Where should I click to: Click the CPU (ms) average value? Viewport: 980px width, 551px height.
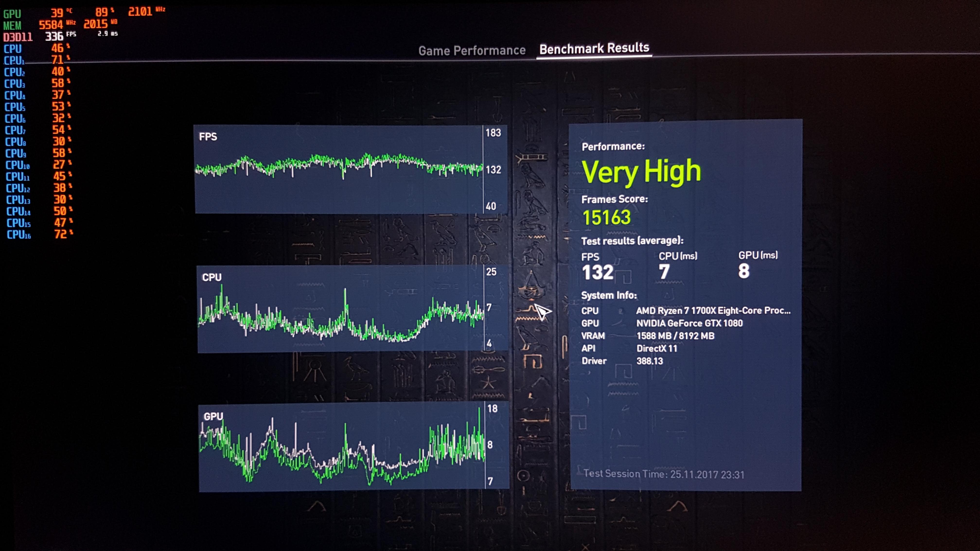pyautogui.click(x=664, y=271)
